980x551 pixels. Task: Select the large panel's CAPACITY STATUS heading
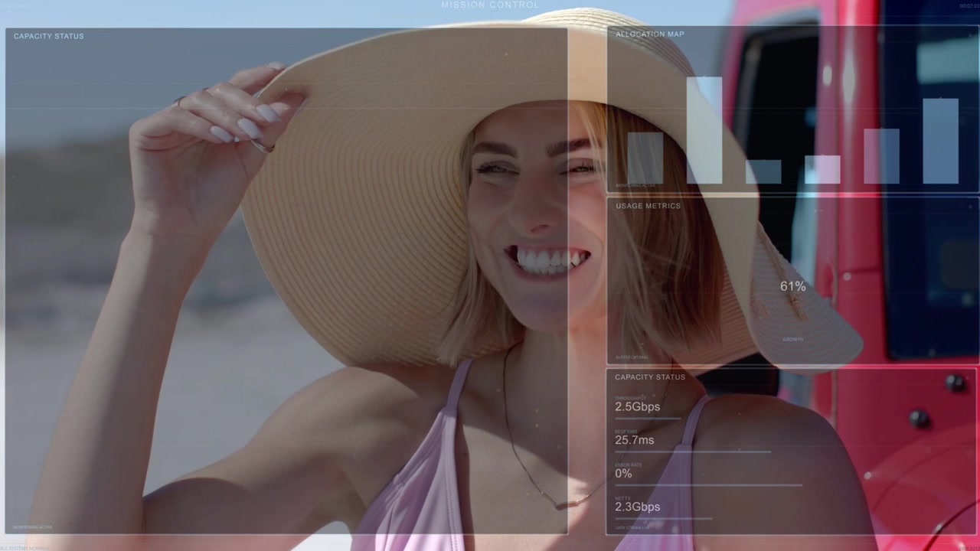point(49,36)
